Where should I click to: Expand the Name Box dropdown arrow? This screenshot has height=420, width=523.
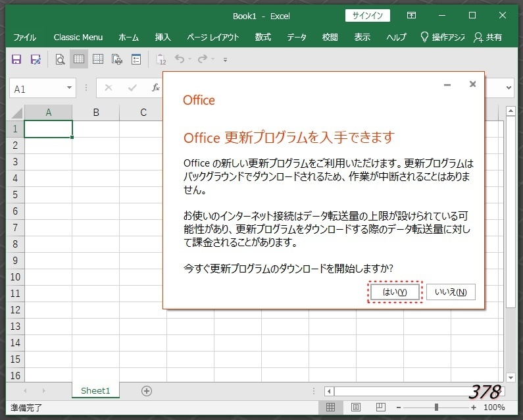click(69, 88)
